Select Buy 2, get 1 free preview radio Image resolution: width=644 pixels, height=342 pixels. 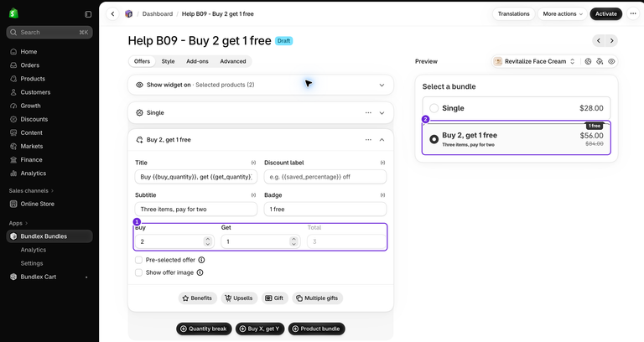[434, 139]
